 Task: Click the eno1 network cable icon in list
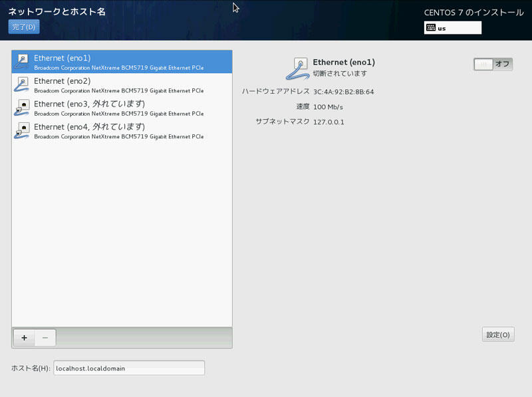(22, 62)
